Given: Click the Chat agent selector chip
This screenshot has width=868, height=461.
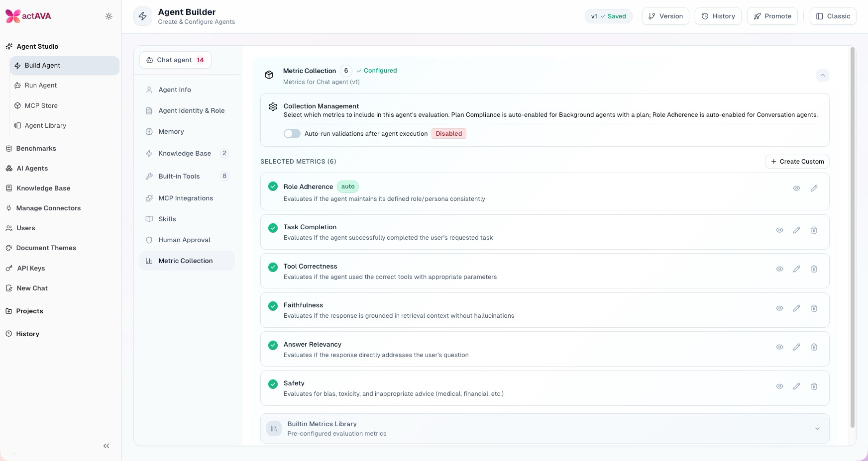Looking at the screenshot, I should point(175,60).
